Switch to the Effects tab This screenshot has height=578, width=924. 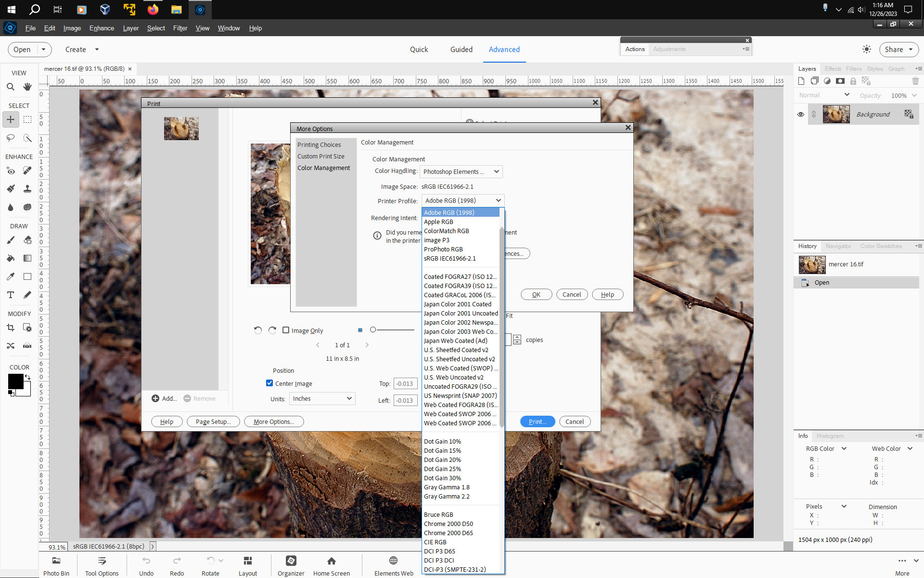833,68
